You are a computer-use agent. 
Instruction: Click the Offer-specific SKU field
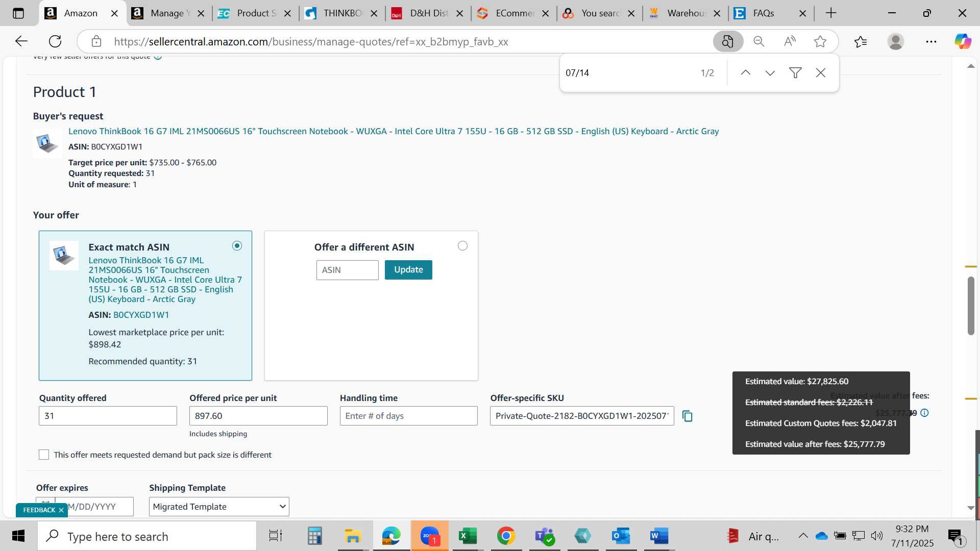[582, 416]
